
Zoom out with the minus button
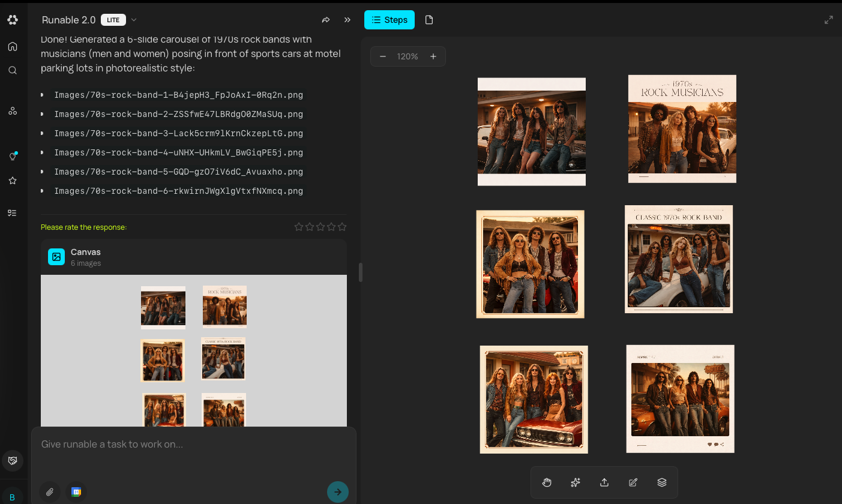tap(383, 56)
